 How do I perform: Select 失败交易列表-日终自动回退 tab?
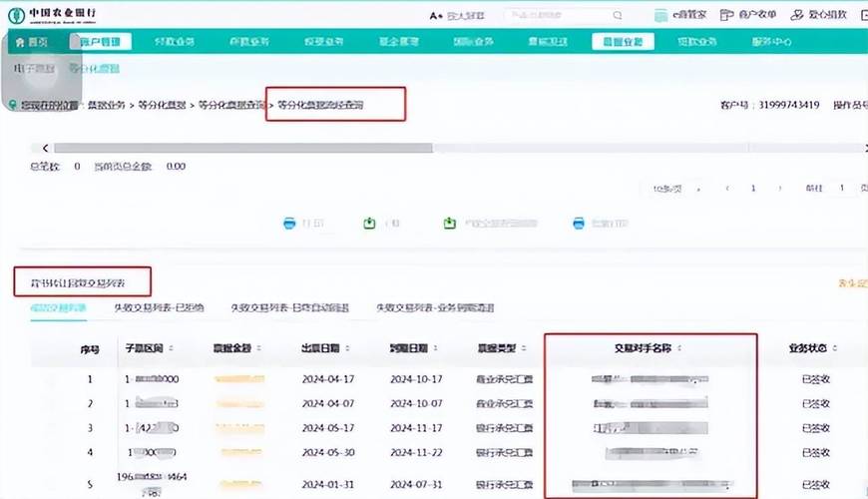coord(289,308)
